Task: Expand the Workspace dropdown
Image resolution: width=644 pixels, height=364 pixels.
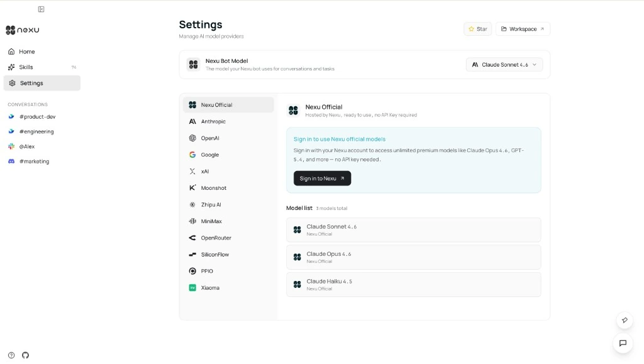Action: 522,28
